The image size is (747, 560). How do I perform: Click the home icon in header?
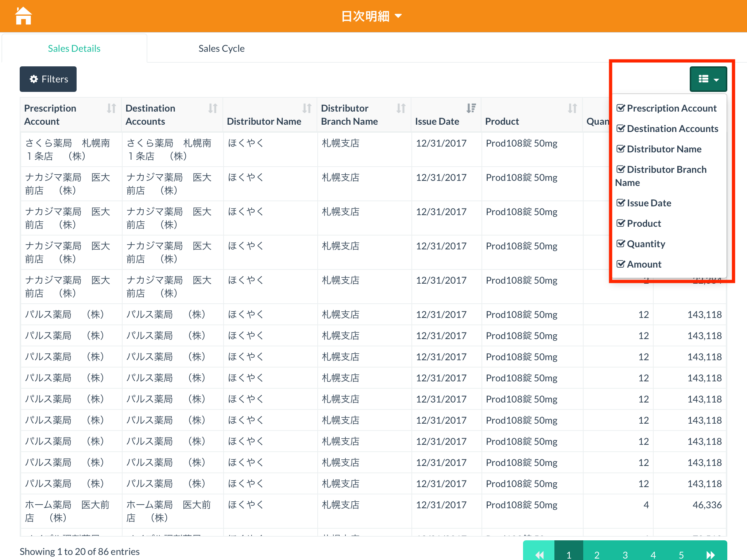(x=23, y=16)
